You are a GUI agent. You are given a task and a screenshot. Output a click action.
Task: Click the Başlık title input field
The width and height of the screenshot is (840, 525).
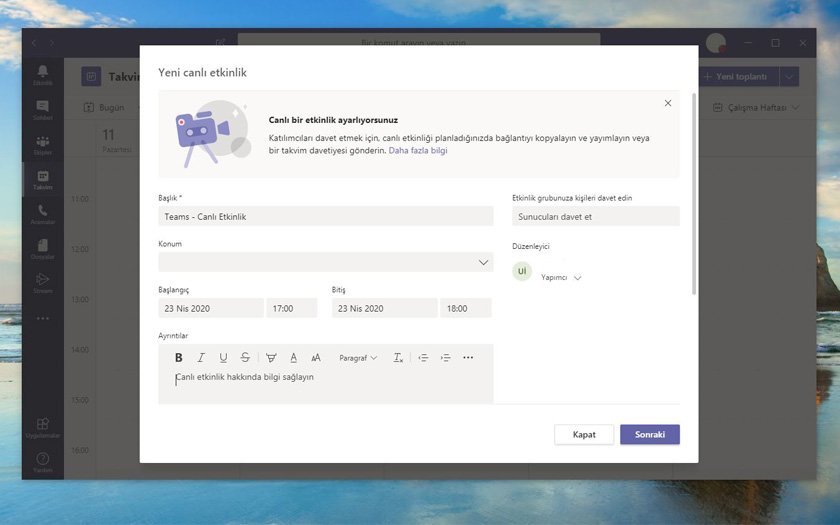(325, 216)
